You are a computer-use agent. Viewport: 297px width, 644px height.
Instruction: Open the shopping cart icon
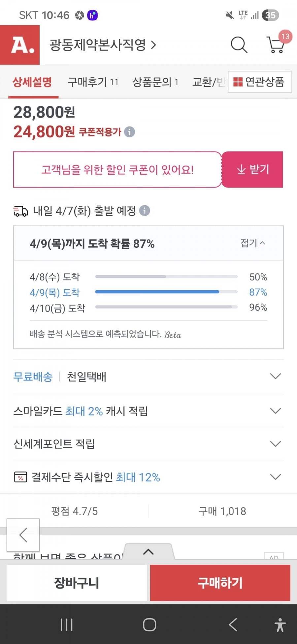click(x=276, y=45)
